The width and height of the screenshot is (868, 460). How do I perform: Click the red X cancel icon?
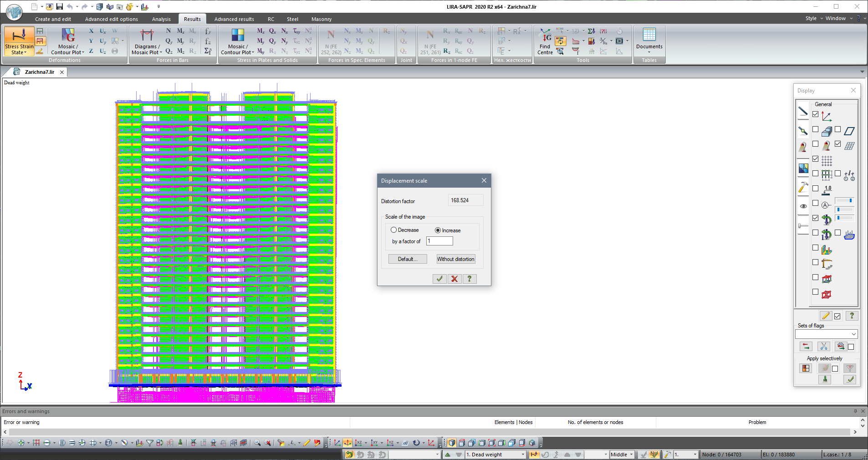(454, 279)
